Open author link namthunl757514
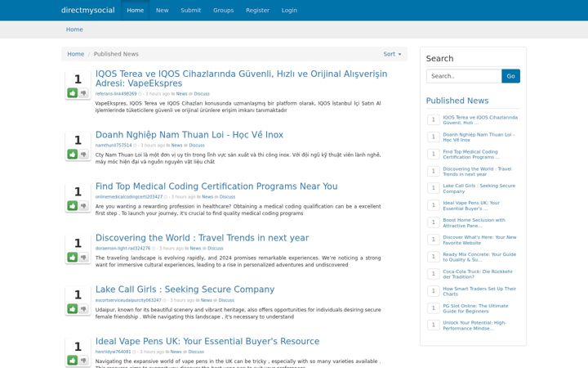The width and height of the screenshot is (588, 368). (114, 146)
